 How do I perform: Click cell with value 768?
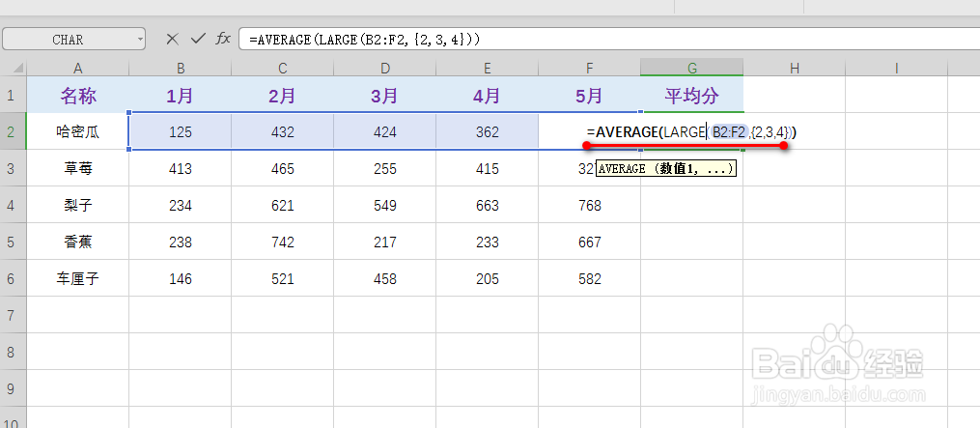tap(589, 205)
